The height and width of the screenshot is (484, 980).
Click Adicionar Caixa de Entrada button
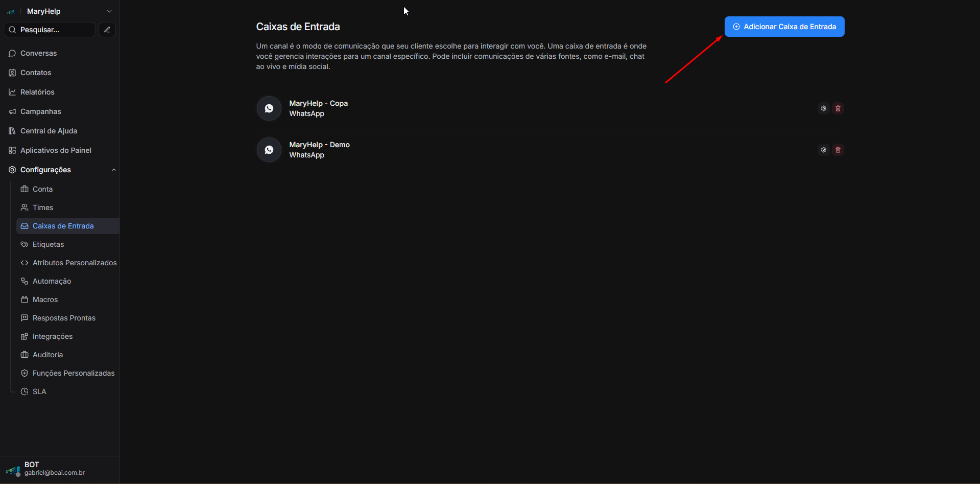point(784,27)
